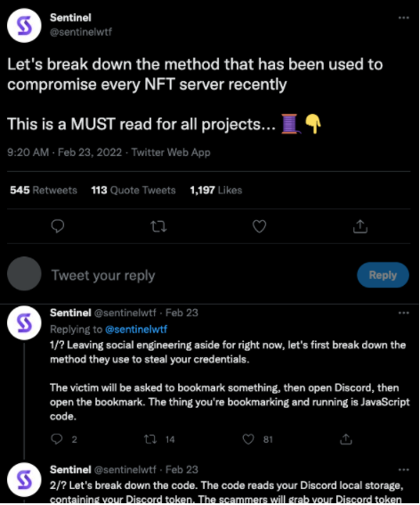The image size is (420, 505).
Task: Retweet the 1/? thread tweet
Action: tap(150, 439)
